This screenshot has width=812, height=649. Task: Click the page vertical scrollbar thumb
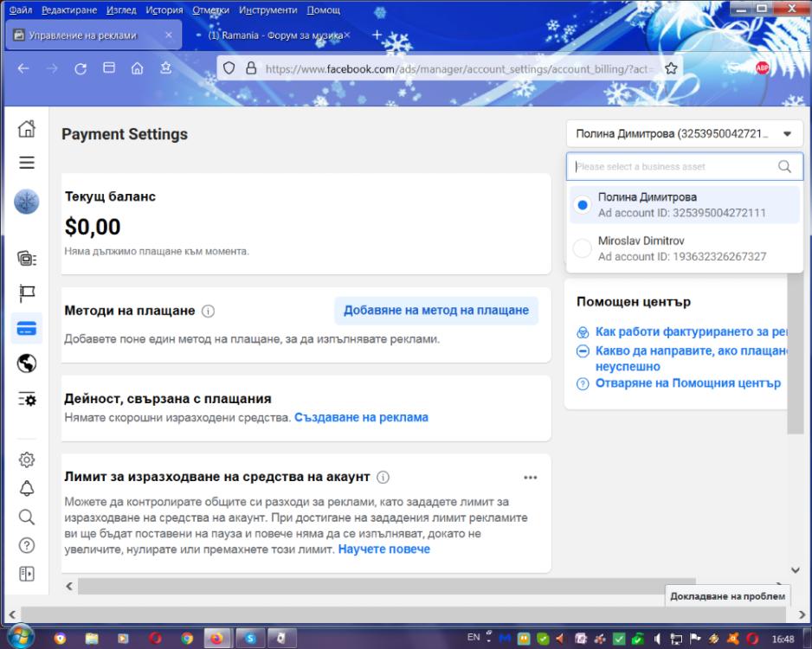coord(796,355)
